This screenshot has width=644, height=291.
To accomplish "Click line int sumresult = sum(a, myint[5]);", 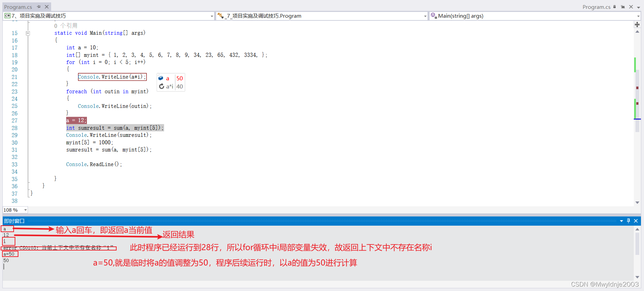I will [x=115, y=128].
